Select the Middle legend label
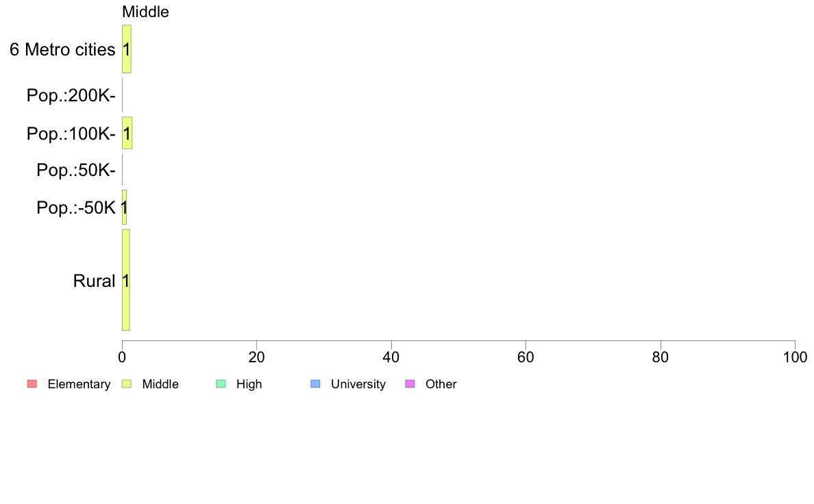 [160, 384]
